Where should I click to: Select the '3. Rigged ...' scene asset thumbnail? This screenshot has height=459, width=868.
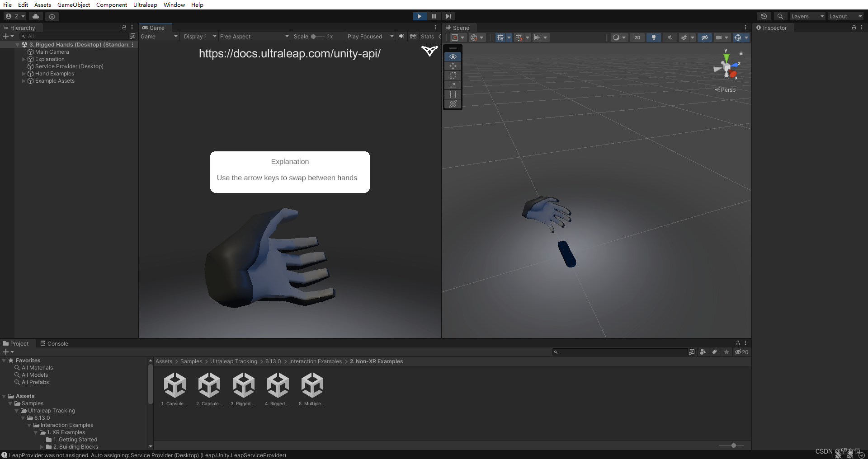click(x=243, y=389)
